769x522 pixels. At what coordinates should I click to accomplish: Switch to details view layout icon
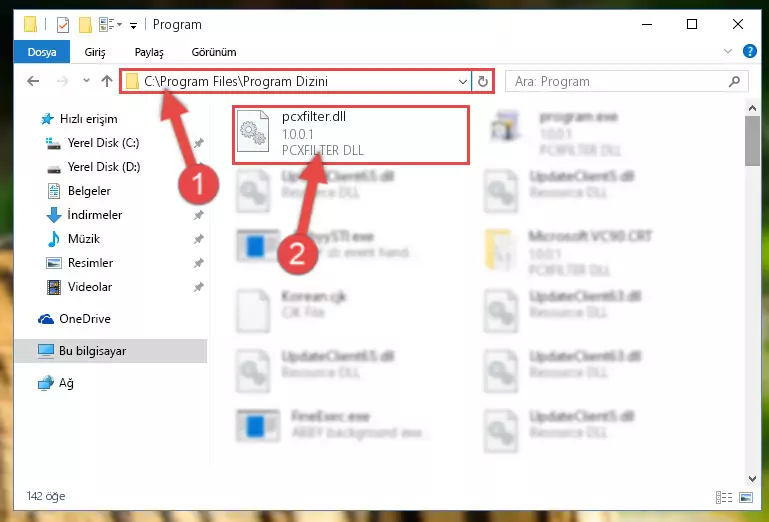coord(724,497)
